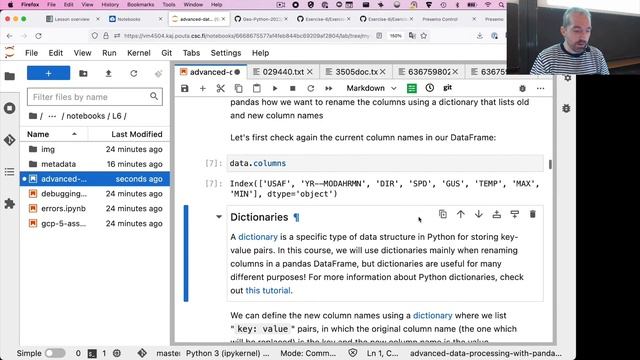The image size is (640, 360).
Task: Switch to the Lesson overview browser tab
Action: pos(71,19)
